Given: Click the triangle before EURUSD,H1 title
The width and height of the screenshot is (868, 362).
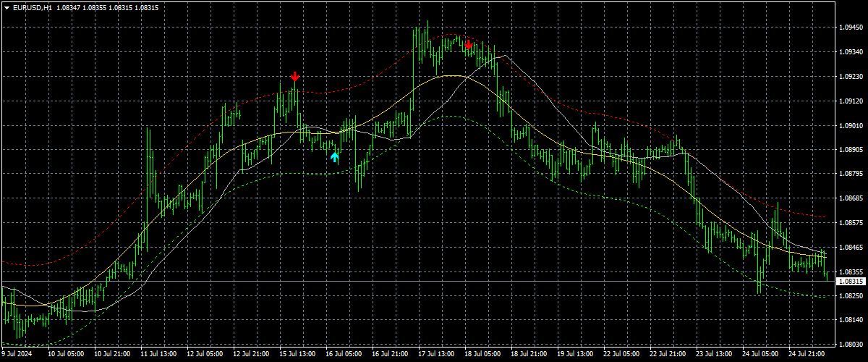Looking at the screenshot, I should (x=6, y=7).
